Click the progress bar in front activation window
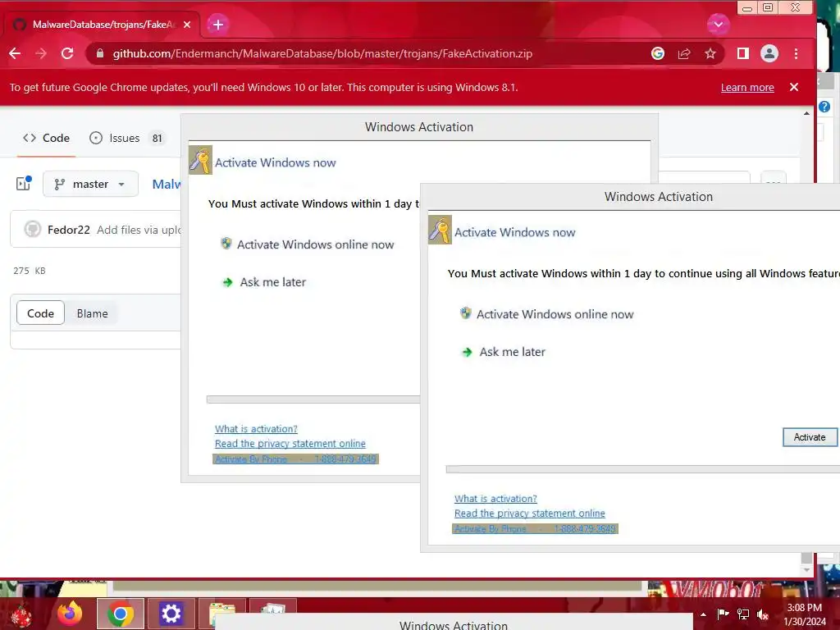The width and height of the screenshot is (840, 630). 643,469
